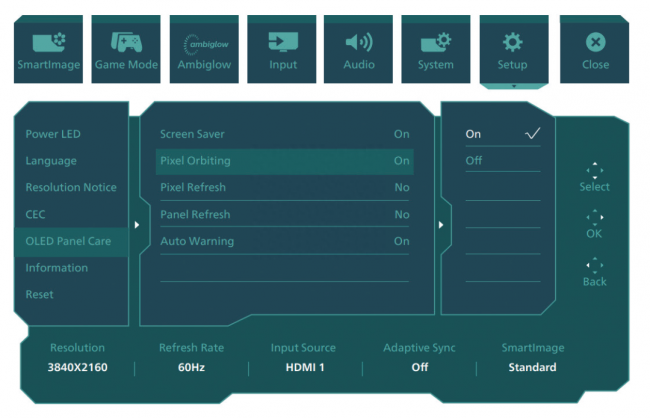This screenshot has width=650, height=418.
Task: Open the Information menu item
Action: [56, 268]
